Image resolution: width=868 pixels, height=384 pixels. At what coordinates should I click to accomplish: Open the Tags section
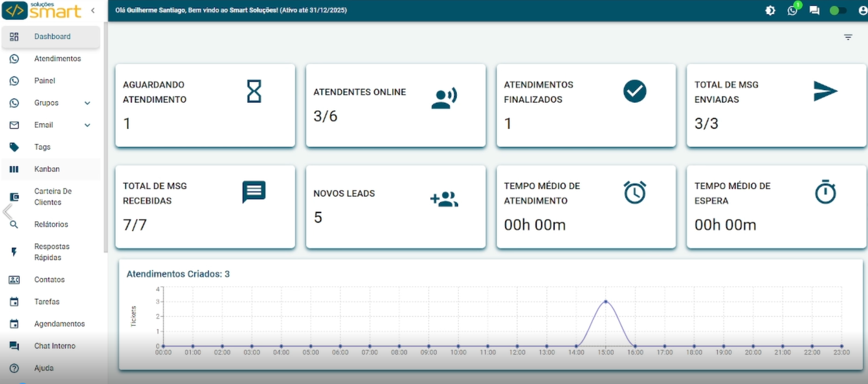(50, 147)
